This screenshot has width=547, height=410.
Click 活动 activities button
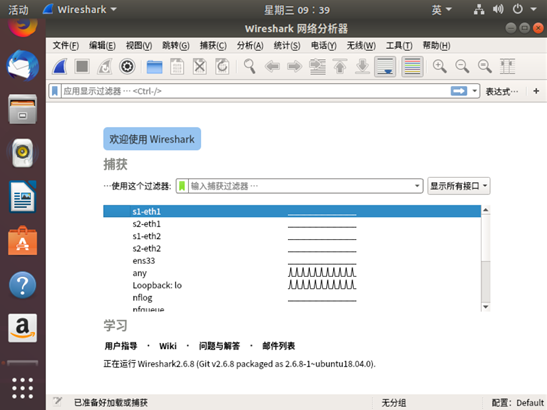(18, 10)
